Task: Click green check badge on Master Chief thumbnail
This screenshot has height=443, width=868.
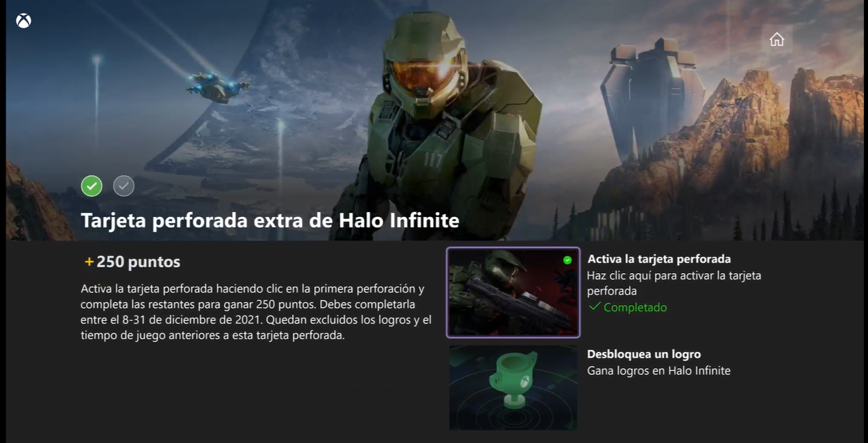Action: [x=568, y=260]
